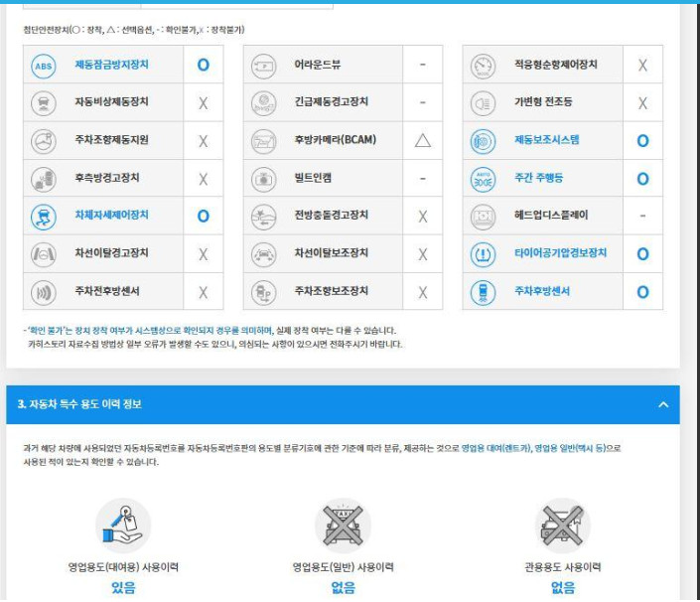Click the 주간 주행등 AUTO light icon
700x602 pixels.
pos(483,179)
